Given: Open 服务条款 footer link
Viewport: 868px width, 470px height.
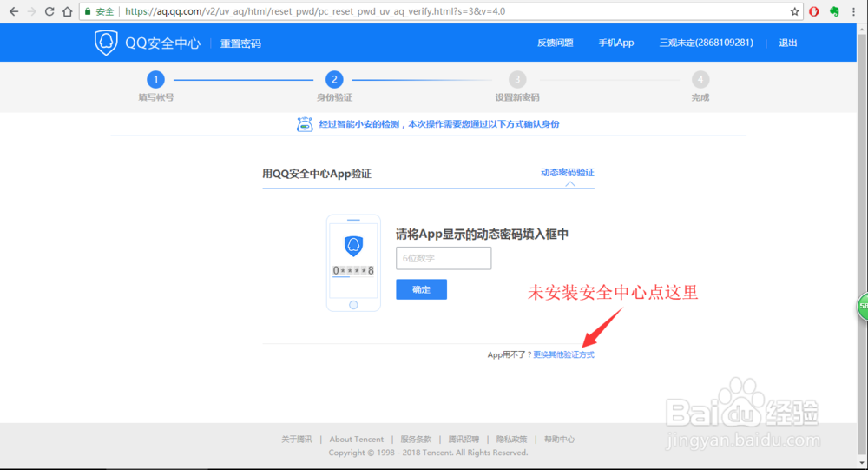Looking at the screenshot, I should [x=416, y=439].
